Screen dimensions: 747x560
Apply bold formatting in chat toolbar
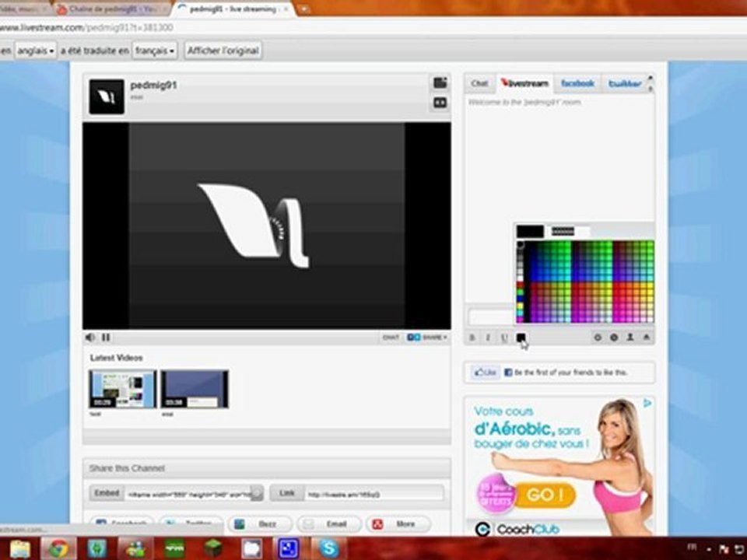[x=472, y=338]
